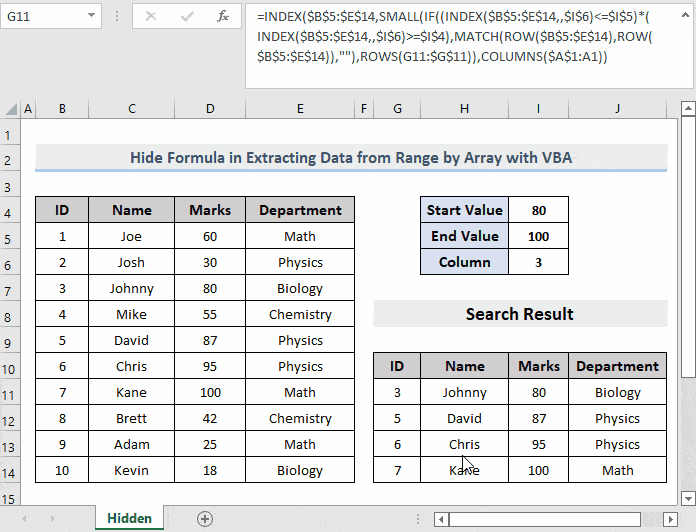
Task: Open the Insert Function fx dialog
Action: point(223,16)
